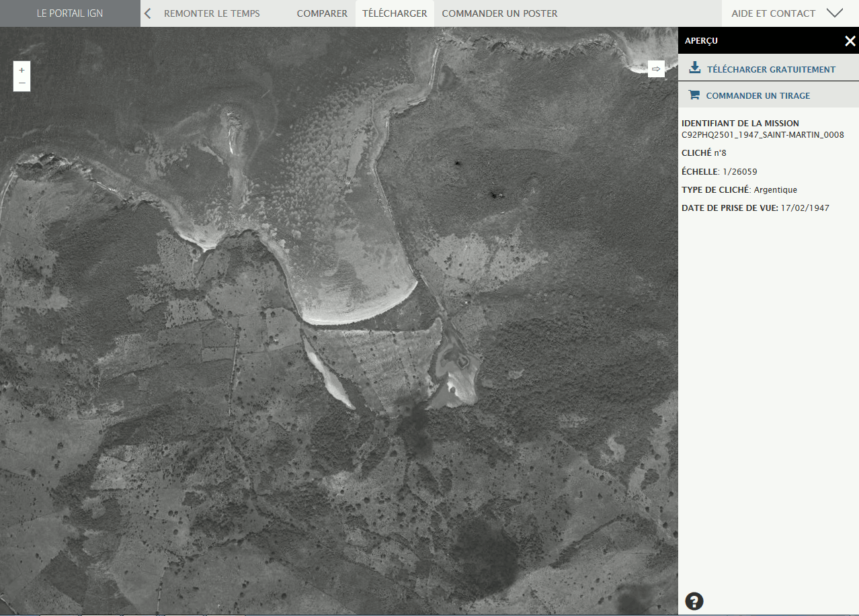
Task: Click the back chevron before Remonter le temps
Action: click(x=148, y=13)
